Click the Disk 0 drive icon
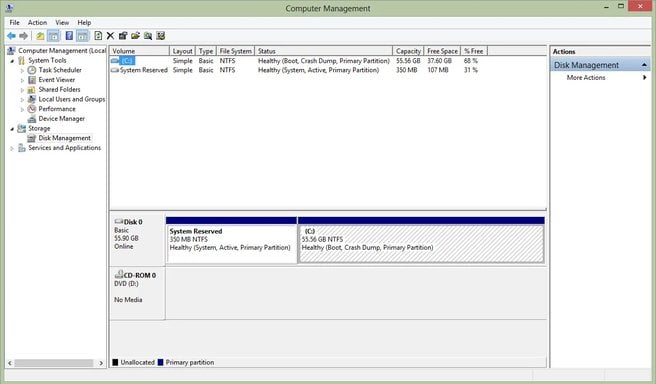 tap(119, 221)
